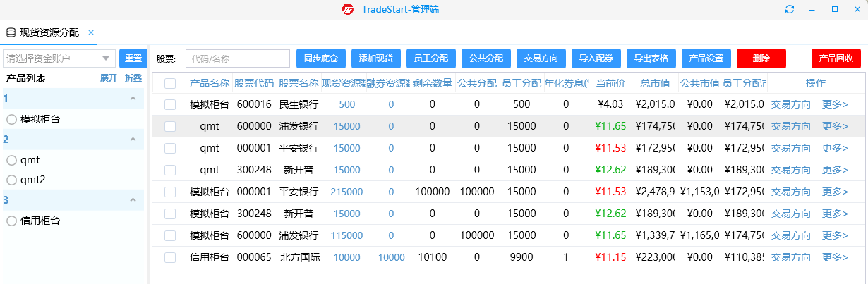Click price ¥4.03 cell

(x=610, y=104)
